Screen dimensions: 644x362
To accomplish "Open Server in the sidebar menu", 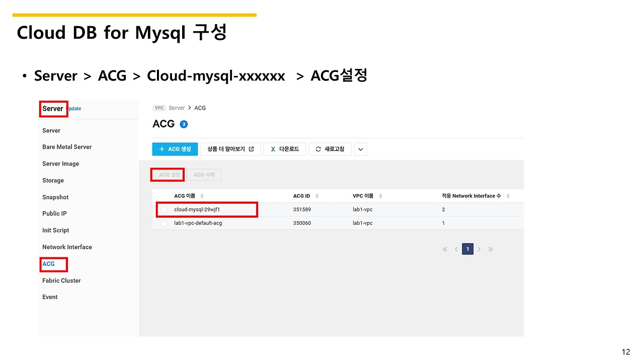I will pyautogui.click(x=51, y=131).
